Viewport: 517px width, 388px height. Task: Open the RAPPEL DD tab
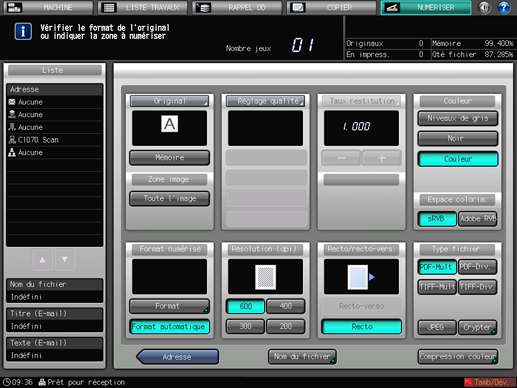(237, 7)
